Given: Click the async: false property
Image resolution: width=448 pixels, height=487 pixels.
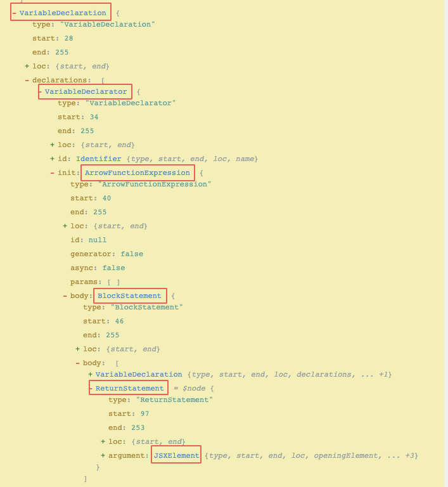Looking at the screenshot, I should 98,268.
